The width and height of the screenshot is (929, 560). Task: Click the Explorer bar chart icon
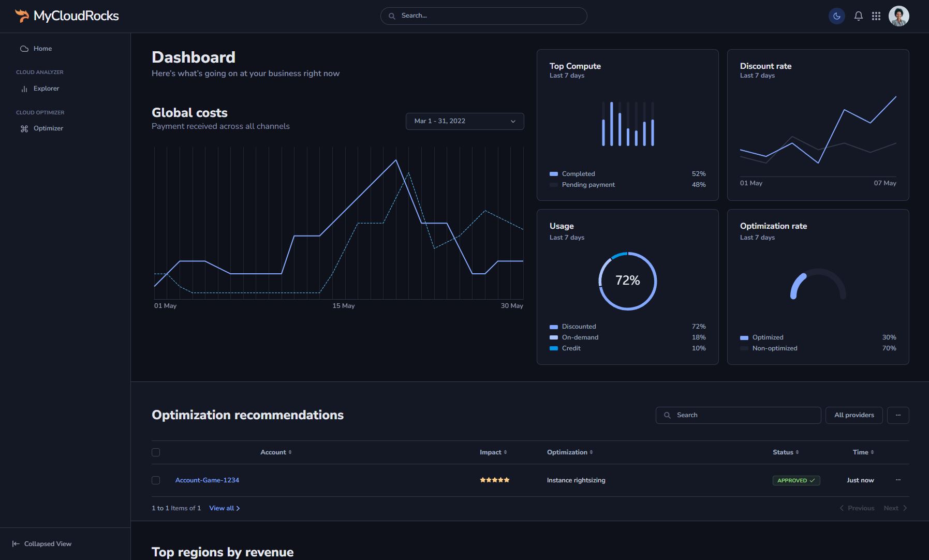pyautogui.click(x=24, y=89)
